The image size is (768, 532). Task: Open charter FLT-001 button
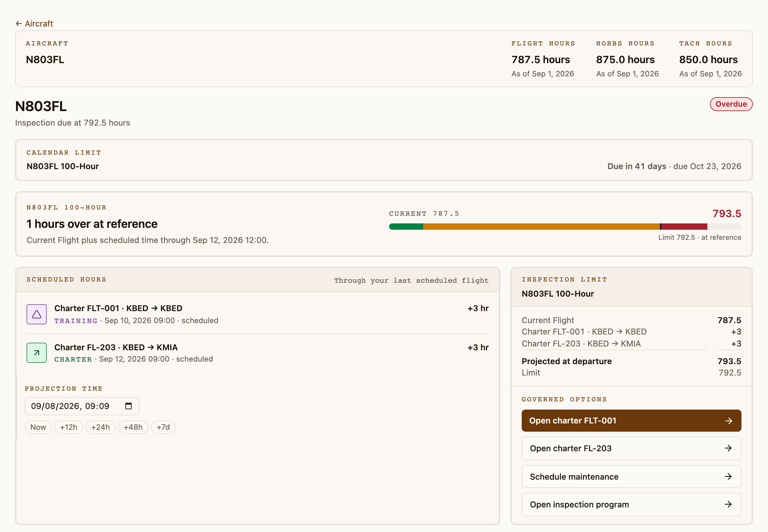pos(631,421)
